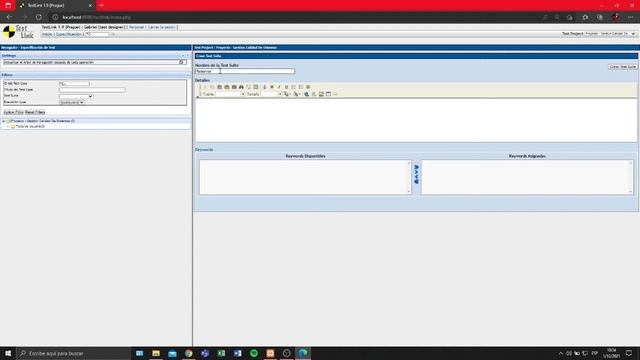
Task: Click the search icon beside the TC field
Action: (x=113, y=34)
